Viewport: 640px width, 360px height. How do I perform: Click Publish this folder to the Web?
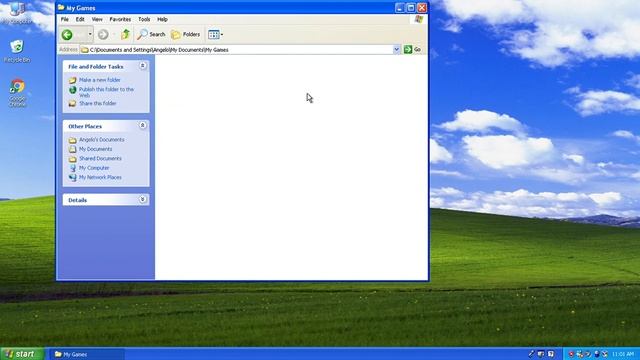coord(106,92)
